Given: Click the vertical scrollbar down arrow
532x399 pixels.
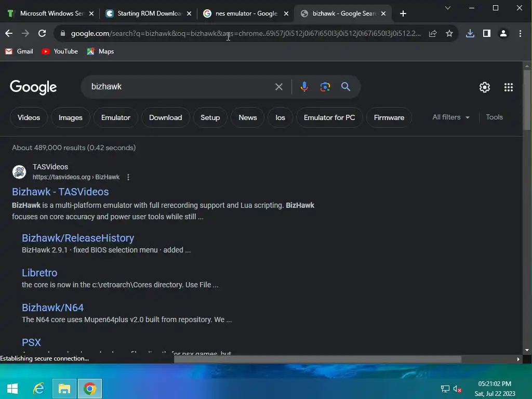Looking at the screenshot, I should [x=527, y=350].
